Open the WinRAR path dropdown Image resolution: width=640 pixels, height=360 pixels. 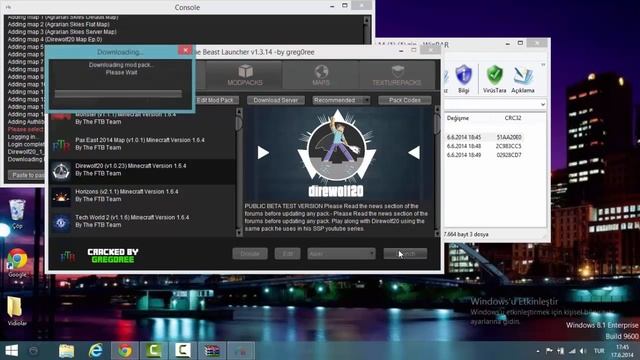tap(543, 105)
